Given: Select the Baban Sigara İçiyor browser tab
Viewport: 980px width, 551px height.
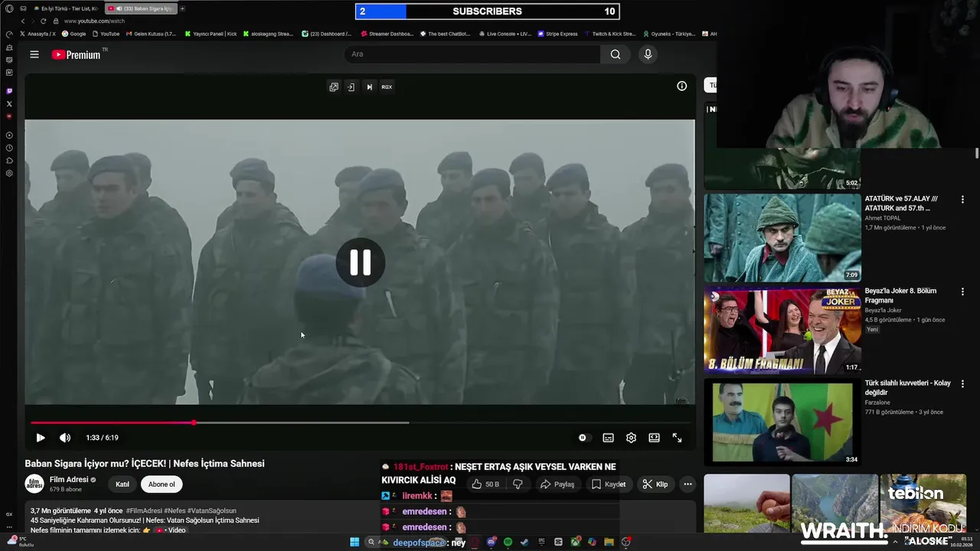Looking at the screenshot, I should tap(142, 8).
